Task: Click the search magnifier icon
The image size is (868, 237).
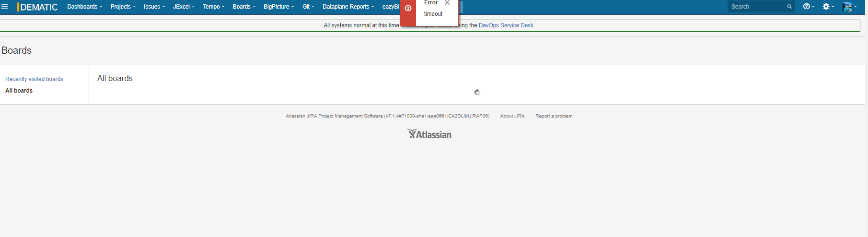Action: 789,7
